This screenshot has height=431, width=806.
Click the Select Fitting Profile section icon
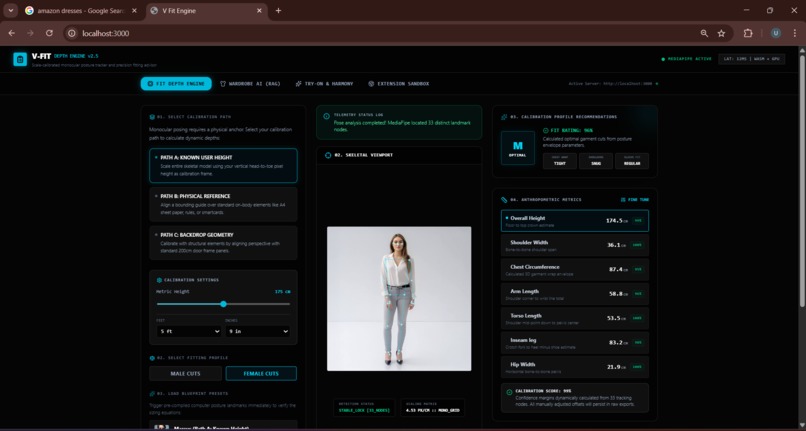click(x=152, y=358)
